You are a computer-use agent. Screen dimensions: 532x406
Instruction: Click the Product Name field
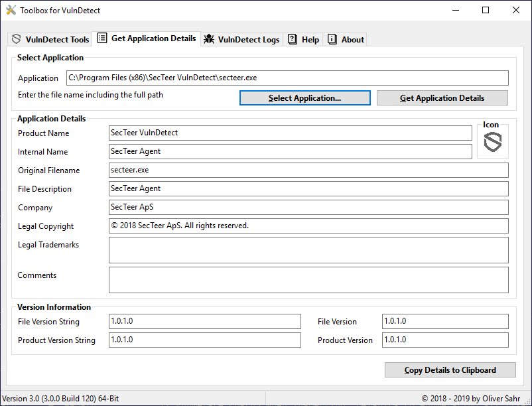point(290,133)
